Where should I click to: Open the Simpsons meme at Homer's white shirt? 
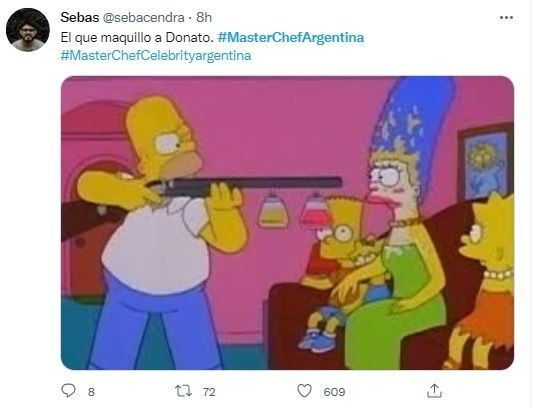point(157,242)
